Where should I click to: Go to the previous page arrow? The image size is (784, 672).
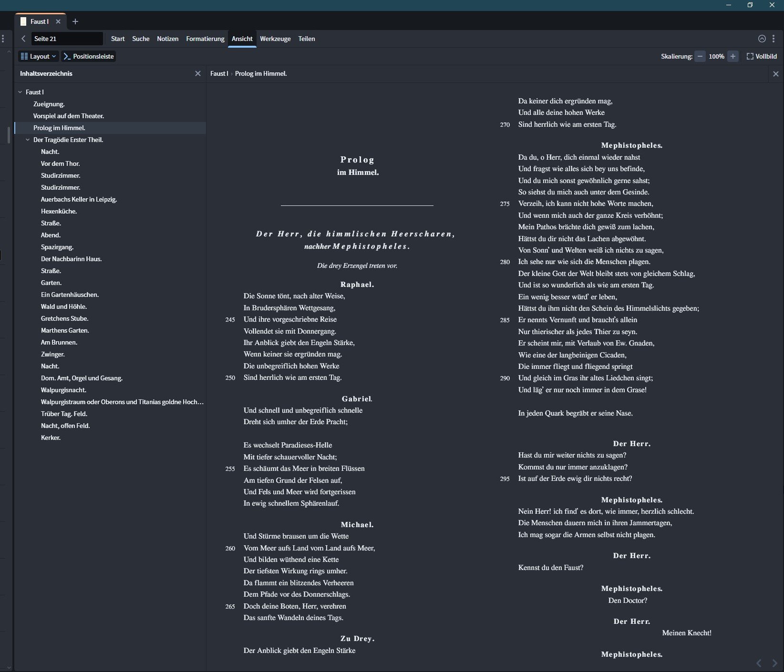tap(759, 663)
